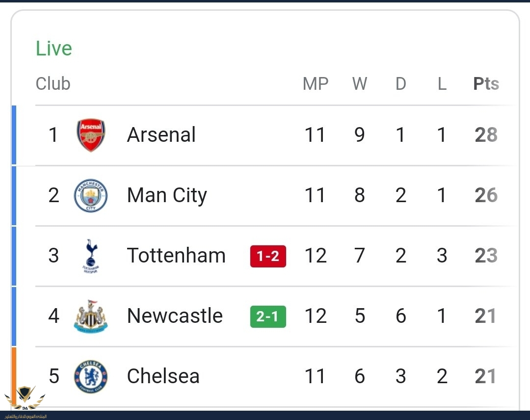Image resolution: width=530 pixels, height=420 pixels.
Task: Open Tottenham's red 1-2 live score badge
Action: tap(268, 256)
